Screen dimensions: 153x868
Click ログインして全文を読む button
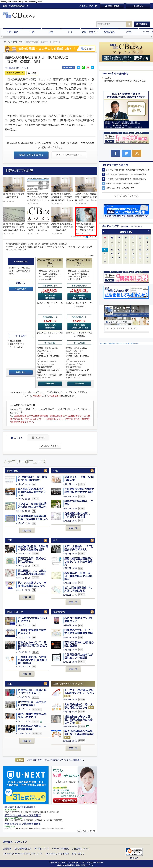pyautogui.click(x=69, y=155)
